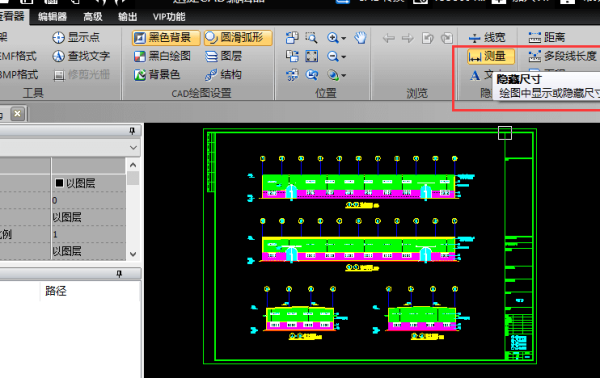This screenshot has width=600, height=378.
Task: Open the properties panel object dropdown
Action: click(x=133, y=147)
